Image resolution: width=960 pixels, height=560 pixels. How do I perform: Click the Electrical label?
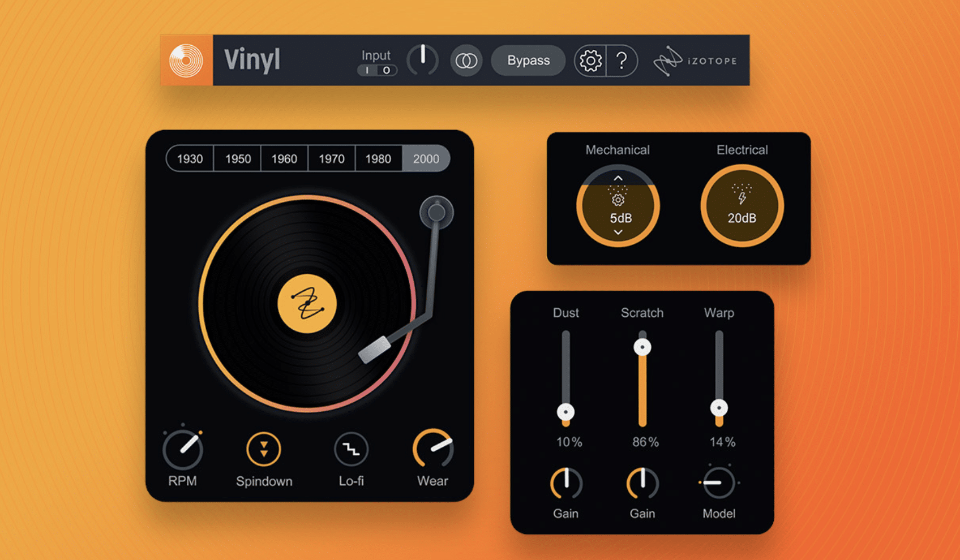pos(742,150)
